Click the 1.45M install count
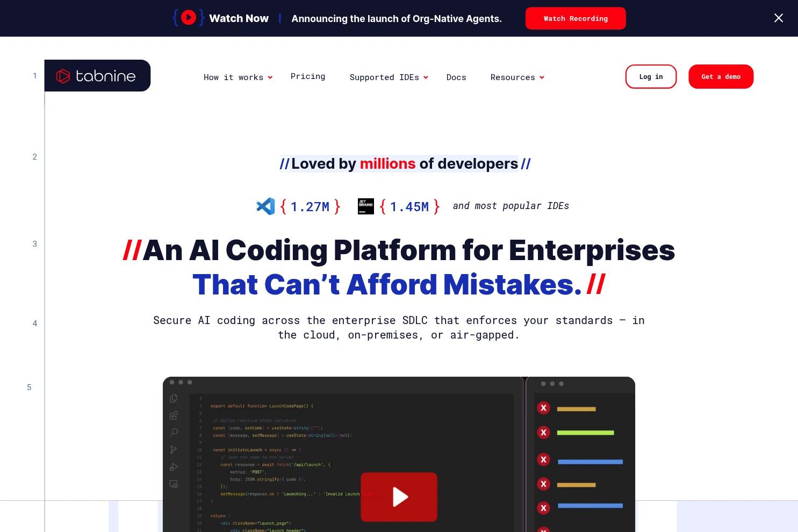 coord(409,207)
